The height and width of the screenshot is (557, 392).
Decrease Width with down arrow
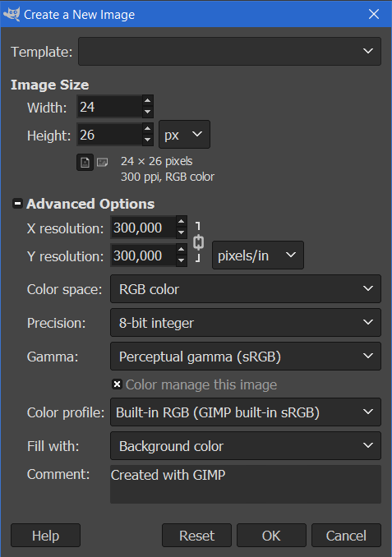pyautogui.click(x=147, y=112)
